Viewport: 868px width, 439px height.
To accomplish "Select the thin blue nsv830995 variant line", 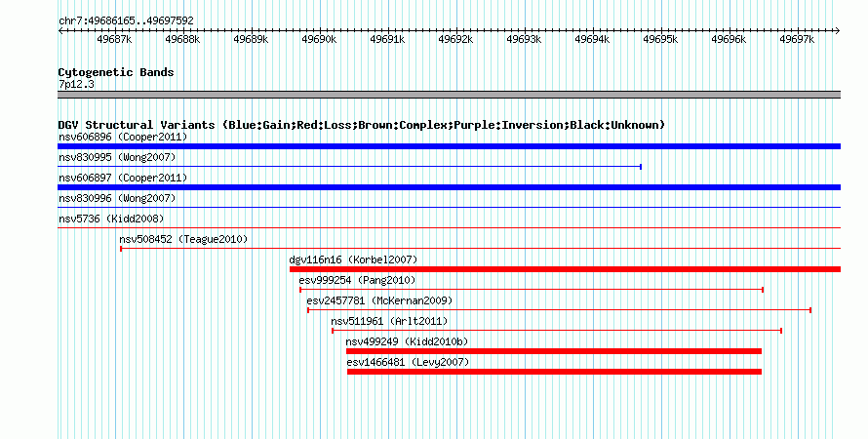I will click(x=350, y=167).
